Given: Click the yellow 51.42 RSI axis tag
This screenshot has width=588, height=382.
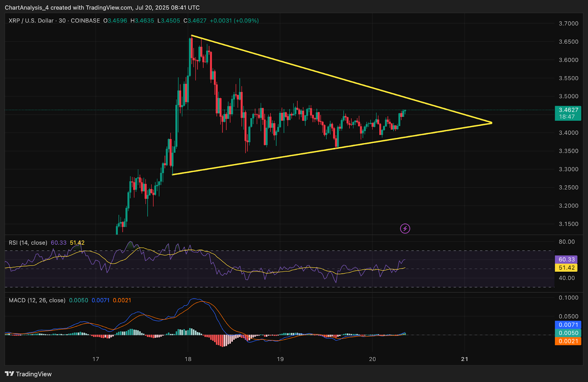Looking at the screenshot, I should click(566, 268).
